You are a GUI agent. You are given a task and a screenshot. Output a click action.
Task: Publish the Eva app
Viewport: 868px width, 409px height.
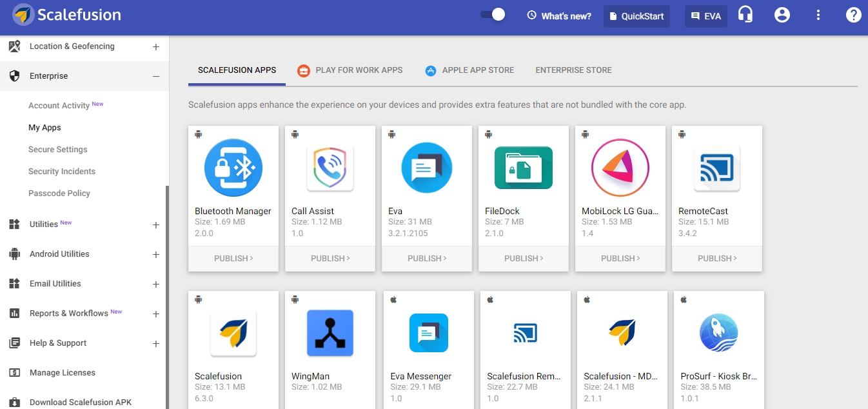[427, 259]
